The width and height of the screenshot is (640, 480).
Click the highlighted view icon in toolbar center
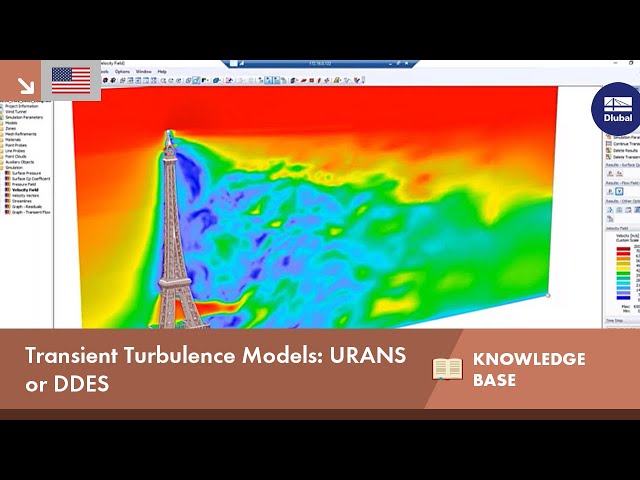(196, 80)
